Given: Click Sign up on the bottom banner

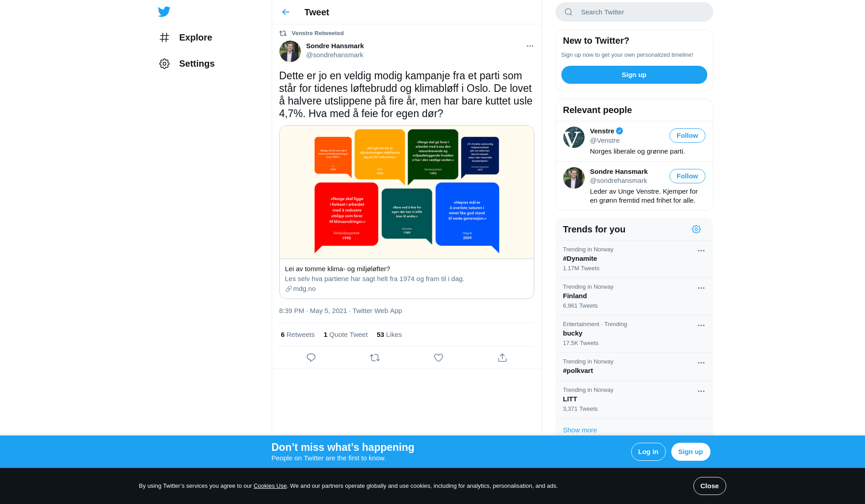Looking at the screenshot, I should [690, 452].
